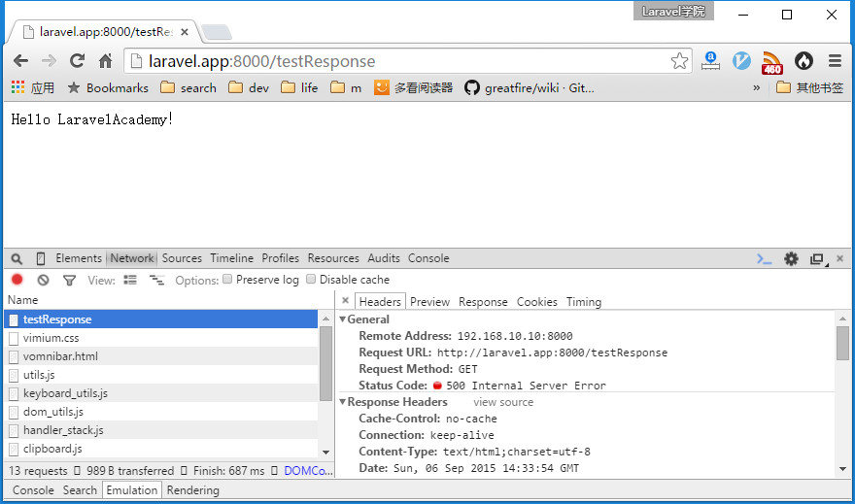The image size is (855, 504).
Task: Open the flame extension icon
Action: pos(804,61)
